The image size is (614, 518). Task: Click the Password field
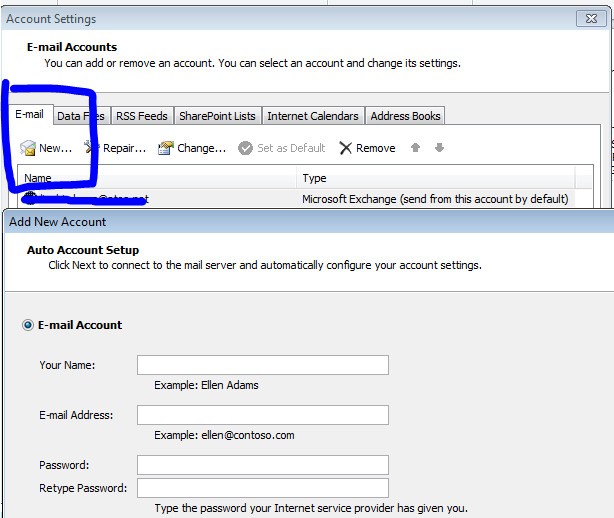[262, 465]
